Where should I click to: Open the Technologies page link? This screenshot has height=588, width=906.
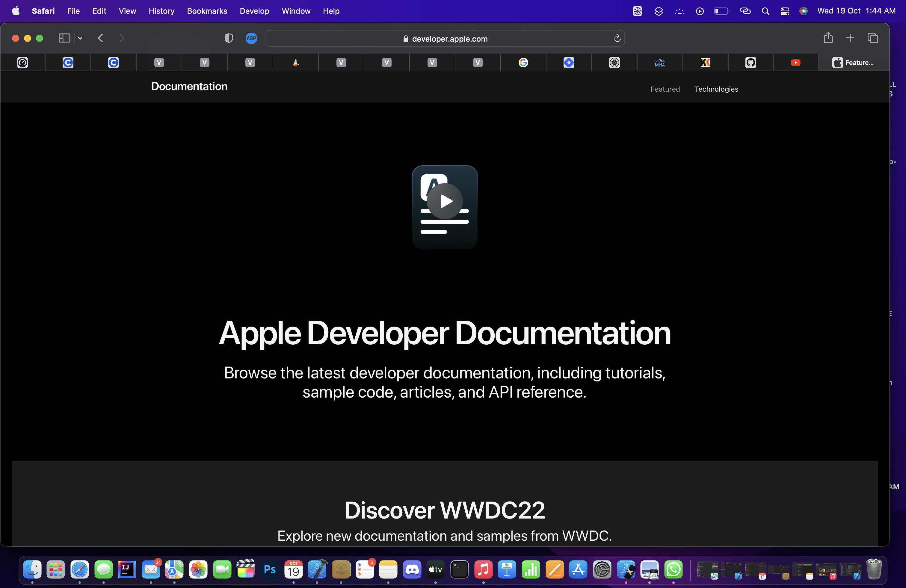click(716, 89)
